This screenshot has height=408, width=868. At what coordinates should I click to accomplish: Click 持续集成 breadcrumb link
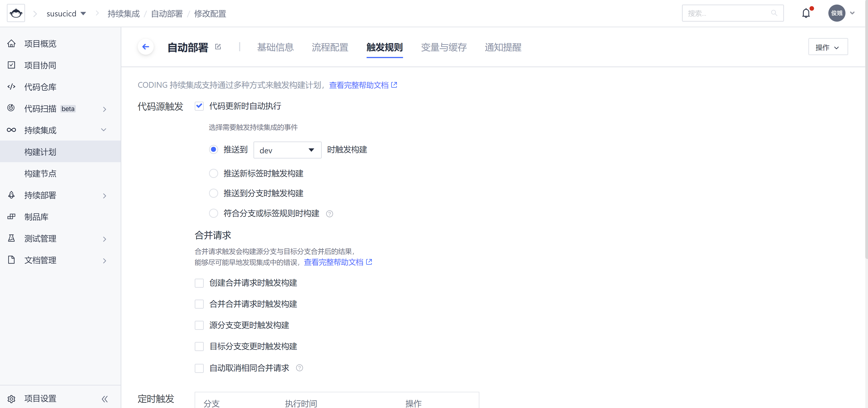coord(123,14)
